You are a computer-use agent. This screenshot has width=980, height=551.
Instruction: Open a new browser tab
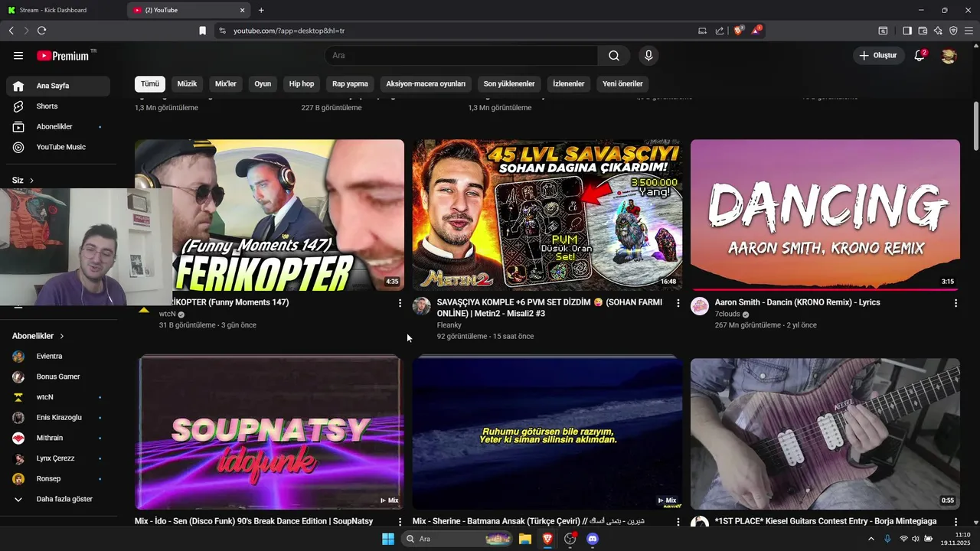point(261,10)
